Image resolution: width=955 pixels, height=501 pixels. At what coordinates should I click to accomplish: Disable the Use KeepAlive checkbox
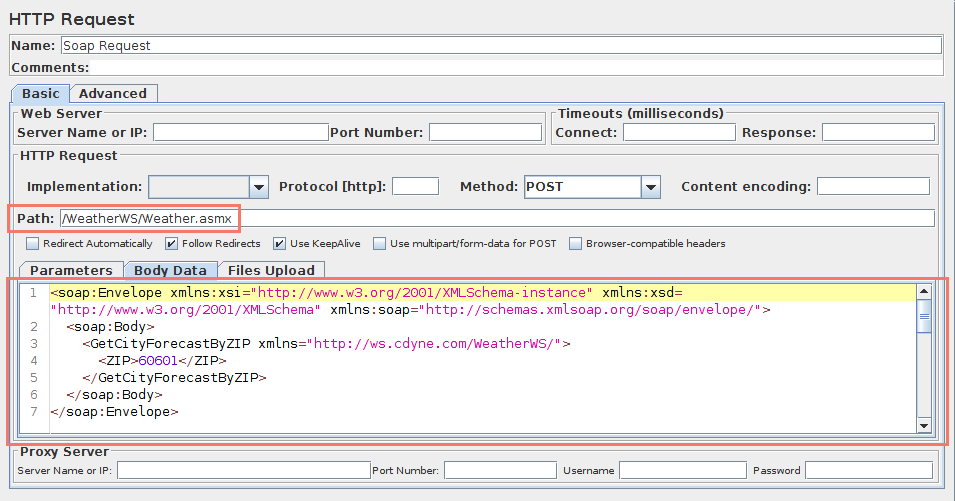pyautogui.click(x=279, y=244)
